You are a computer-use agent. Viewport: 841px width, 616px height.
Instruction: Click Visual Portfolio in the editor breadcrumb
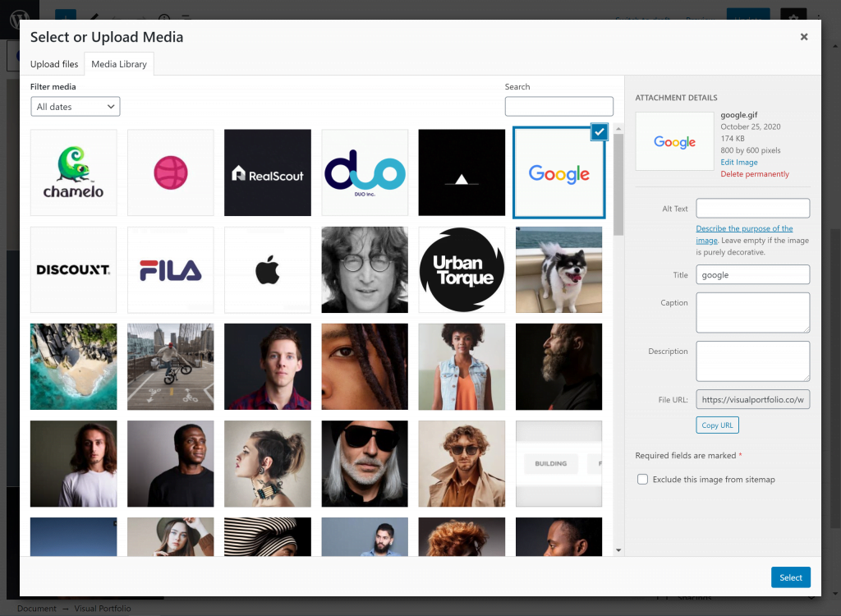103,609
